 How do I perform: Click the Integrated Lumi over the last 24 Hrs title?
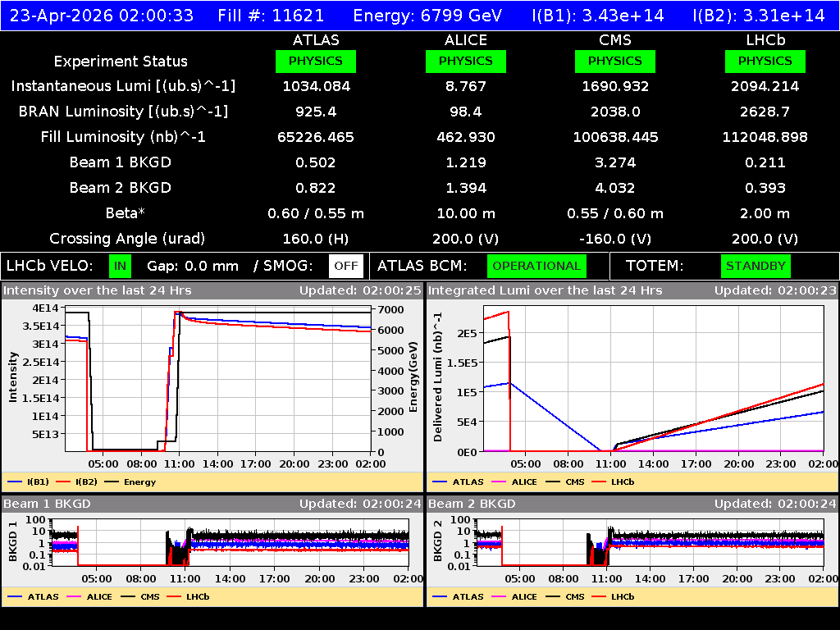(x=546, y=291)
